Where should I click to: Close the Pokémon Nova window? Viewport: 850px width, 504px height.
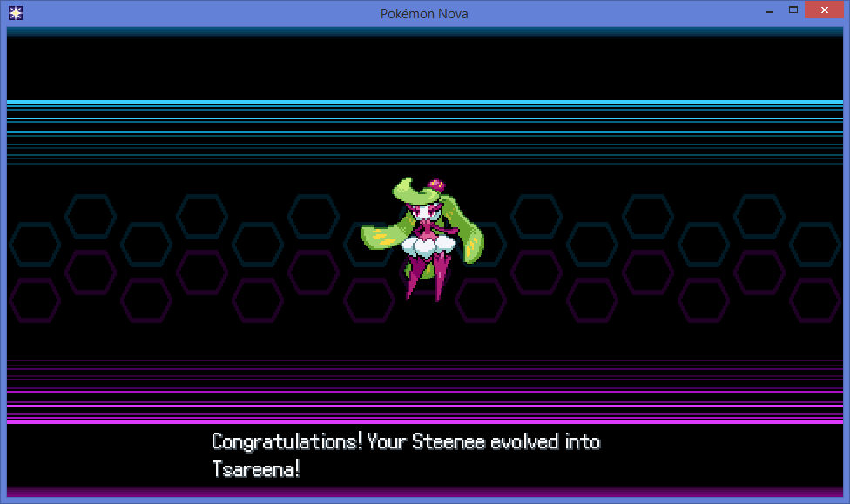point(824,10)
